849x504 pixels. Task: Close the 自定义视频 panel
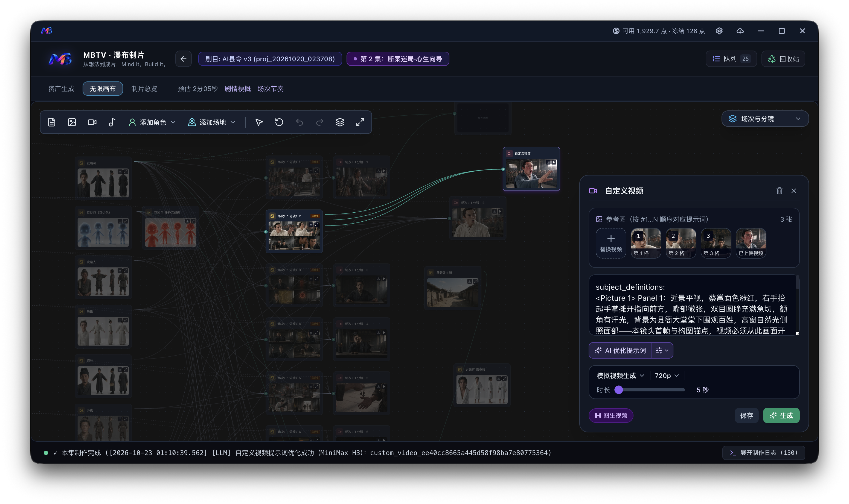[x=793, y=191]
